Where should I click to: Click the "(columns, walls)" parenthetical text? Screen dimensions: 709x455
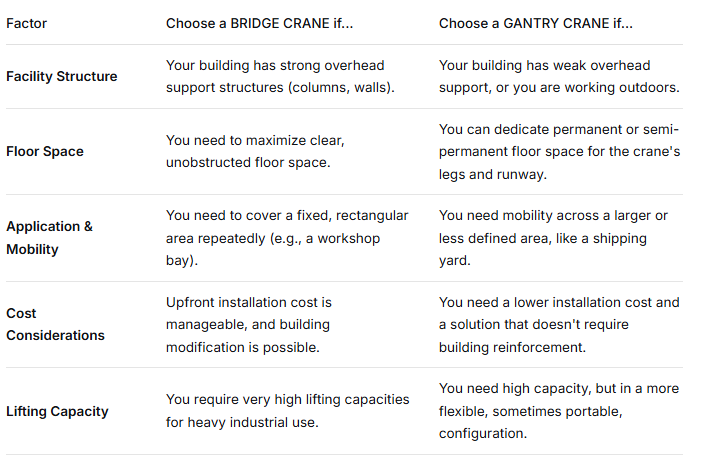click(343, 87)
